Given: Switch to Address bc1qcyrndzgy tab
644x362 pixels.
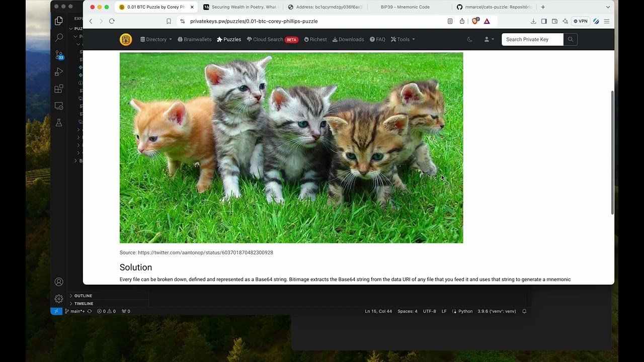Looking at the screenshot, I should coord(325,7).
